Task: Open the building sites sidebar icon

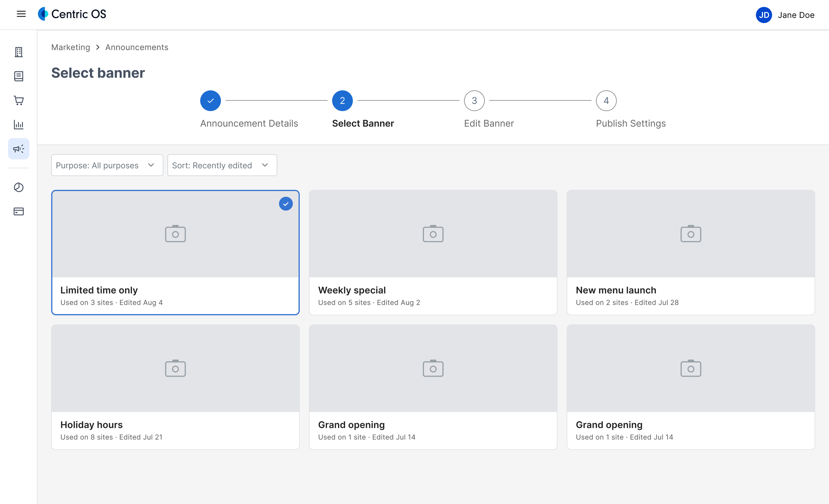Action: [x=19, y=52]
